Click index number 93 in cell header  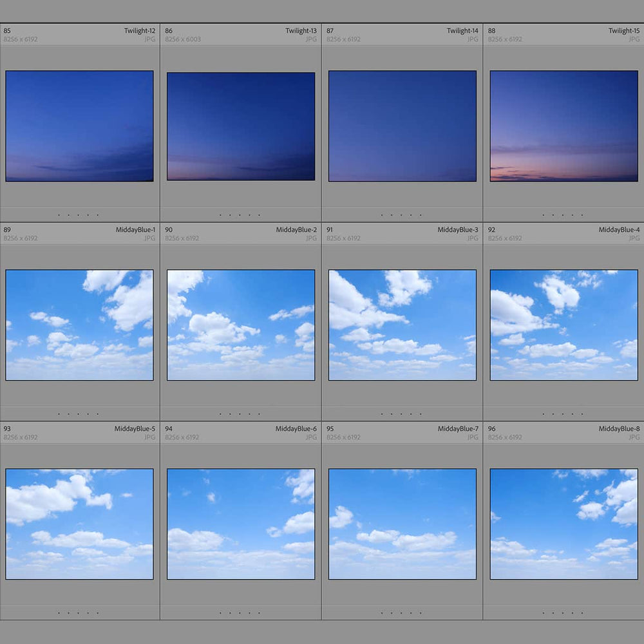point(8,429)
